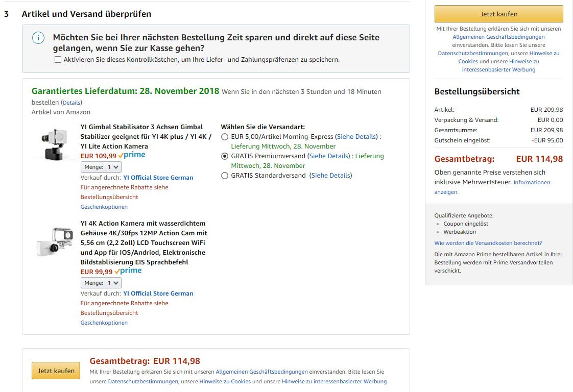Open Geschenkoptionen for the YI Gimbal
Screen dimensions: 573x392
(x=104, y=207)
